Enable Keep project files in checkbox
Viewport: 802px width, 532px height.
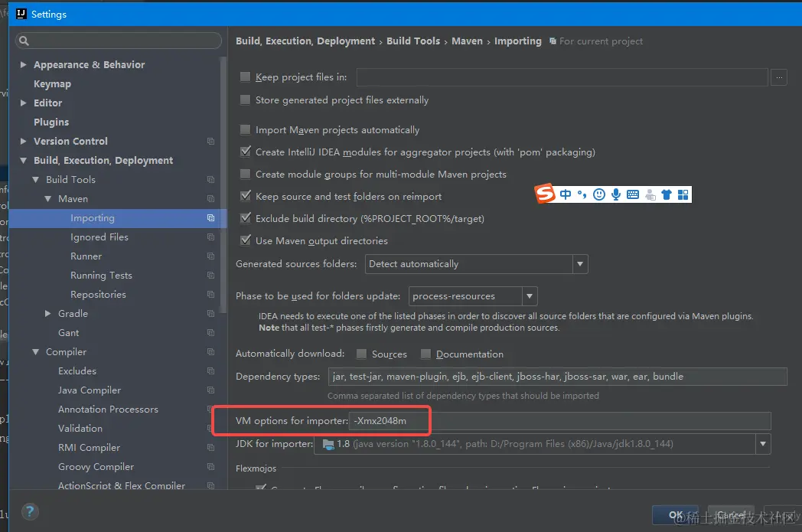(246, 77)
